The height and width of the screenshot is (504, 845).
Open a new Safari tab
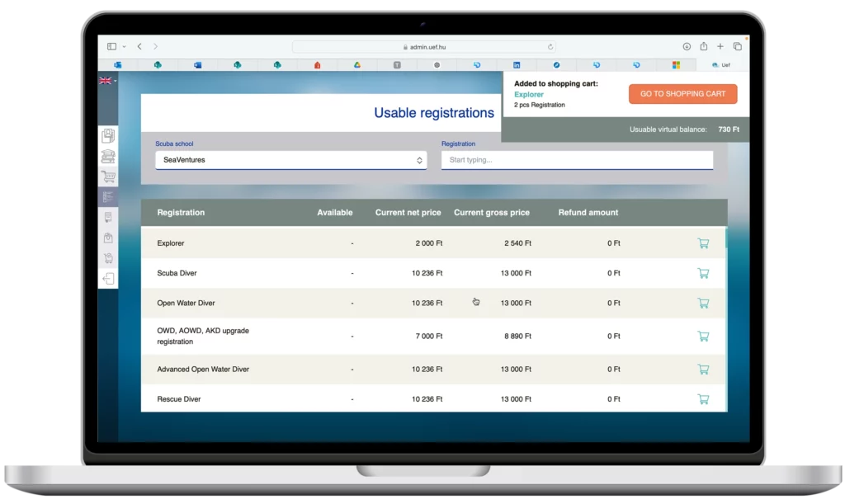tap(720, 47)
